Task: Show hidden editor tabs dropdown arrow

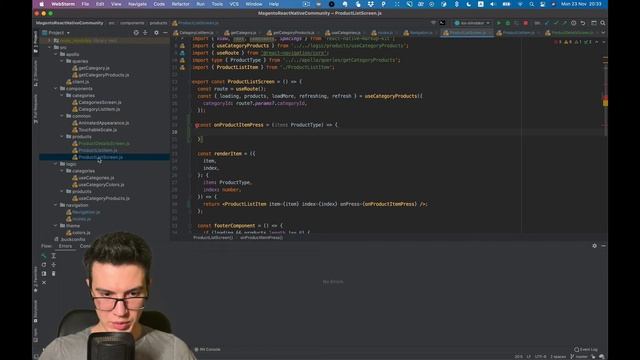Action: (603, 33)
